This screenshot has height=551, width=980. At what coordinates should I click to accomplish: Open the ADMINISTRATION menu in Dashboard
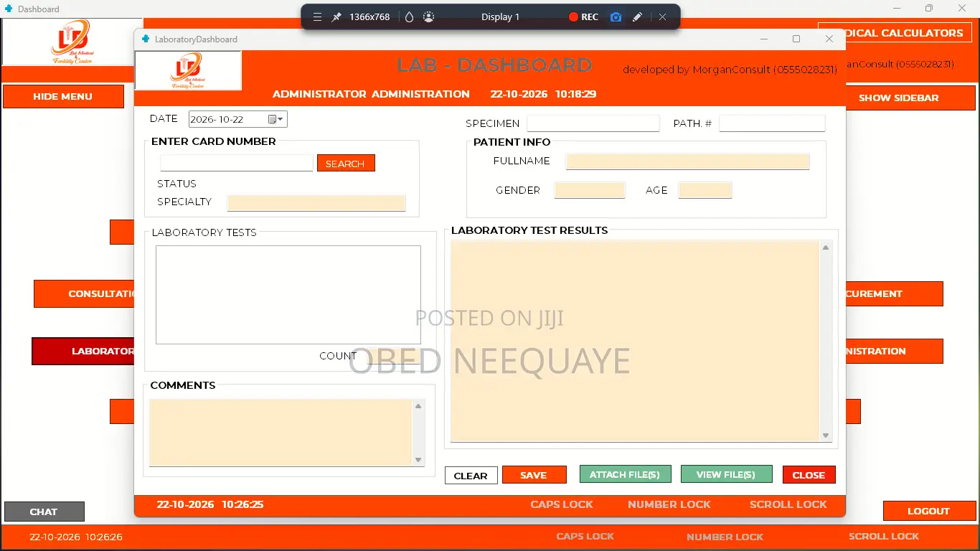(x=894, y=351)
